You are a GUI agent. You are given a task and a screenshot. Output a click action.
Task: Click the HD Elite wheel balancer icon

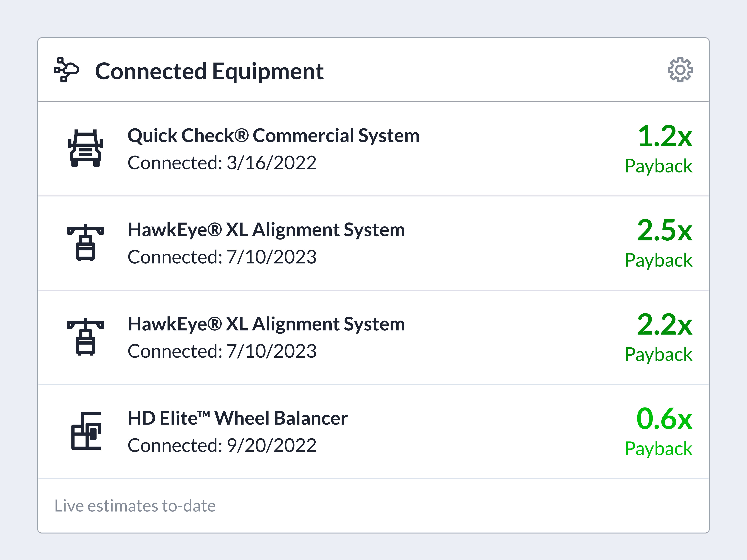86,431
